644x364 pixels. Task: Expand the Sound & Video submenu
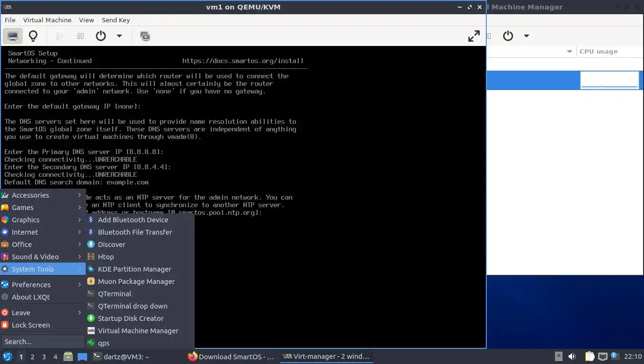(43, 257)
